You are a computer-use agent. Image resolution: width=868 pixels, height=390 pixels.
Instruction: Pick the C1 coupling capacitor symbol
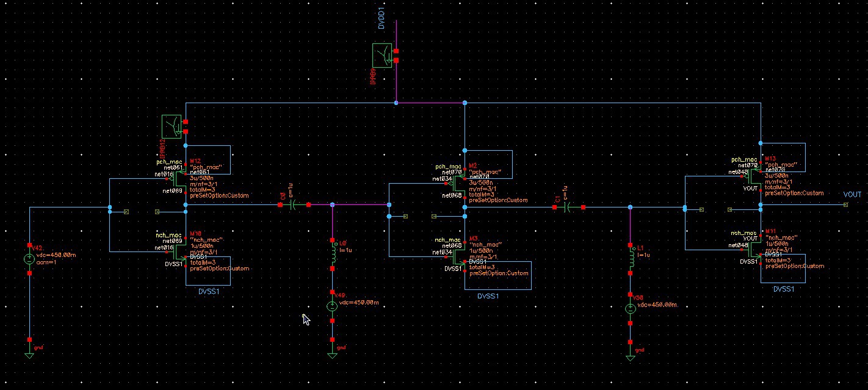point(569,208)
